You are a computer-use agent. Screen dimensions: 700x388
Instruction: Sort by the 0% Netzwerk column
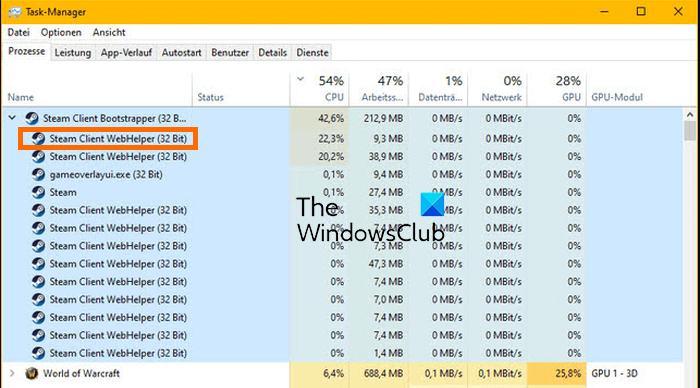click(x=497, y=89)
